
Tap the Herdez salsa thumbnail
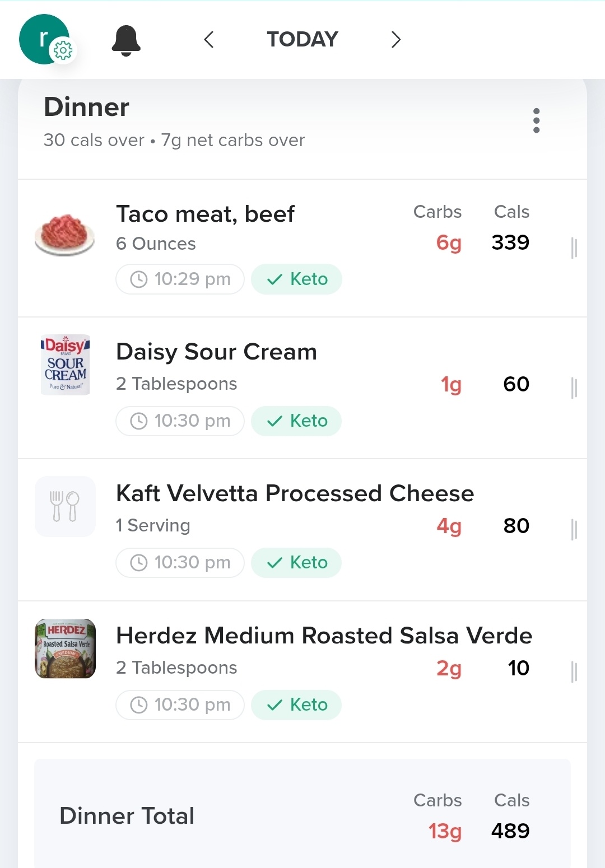pyautogui.click(x=65, y=648)
